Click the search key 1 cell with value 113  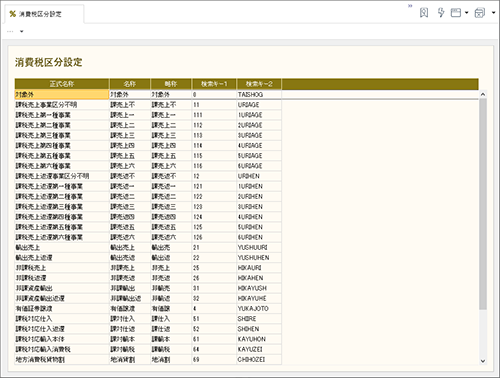coord(214,135)
